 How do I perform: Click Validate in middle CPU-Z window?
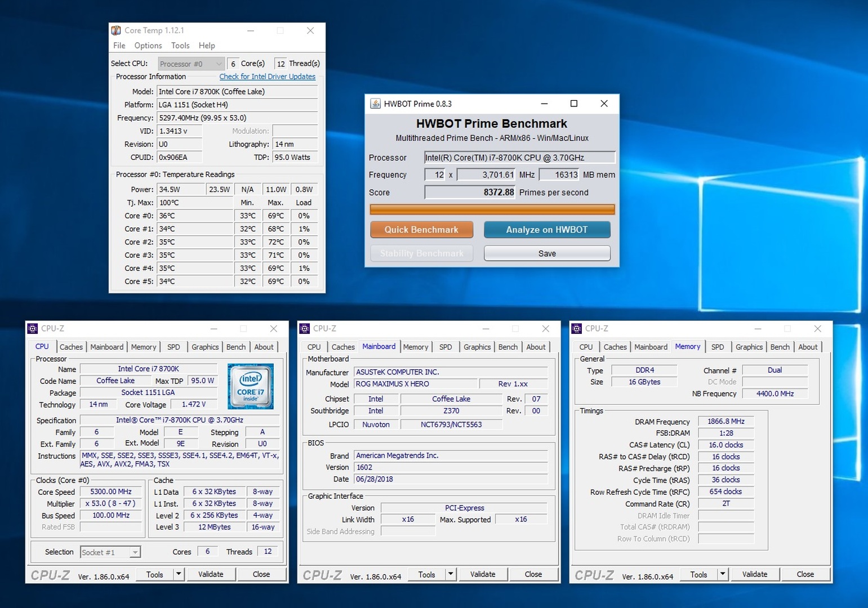[x=483, y=574]
